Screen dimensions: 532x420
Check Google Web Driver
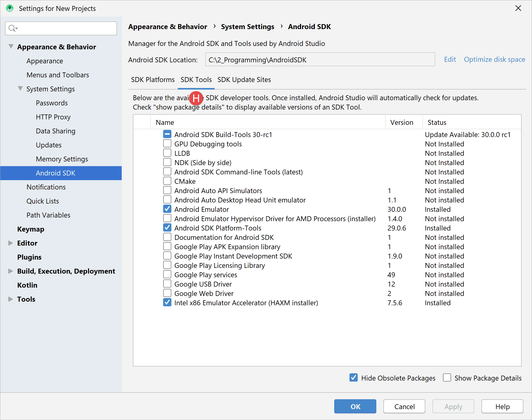[x=167, y=293]
